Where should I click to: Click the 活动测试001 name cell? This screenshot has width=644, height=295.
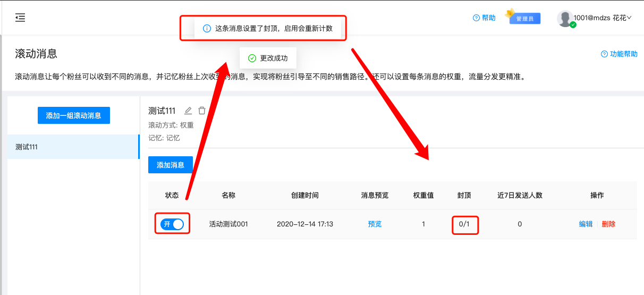(x=228, y=224)
